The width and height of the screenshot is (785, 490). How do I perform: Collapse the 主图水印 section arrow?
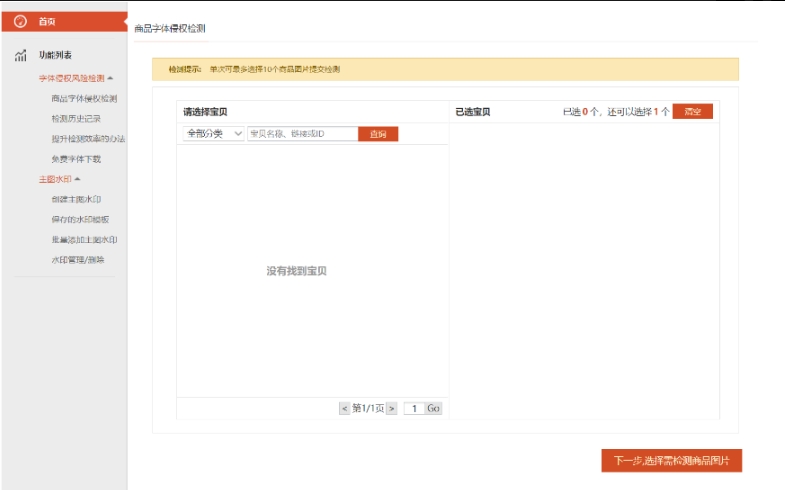[77, 179]
